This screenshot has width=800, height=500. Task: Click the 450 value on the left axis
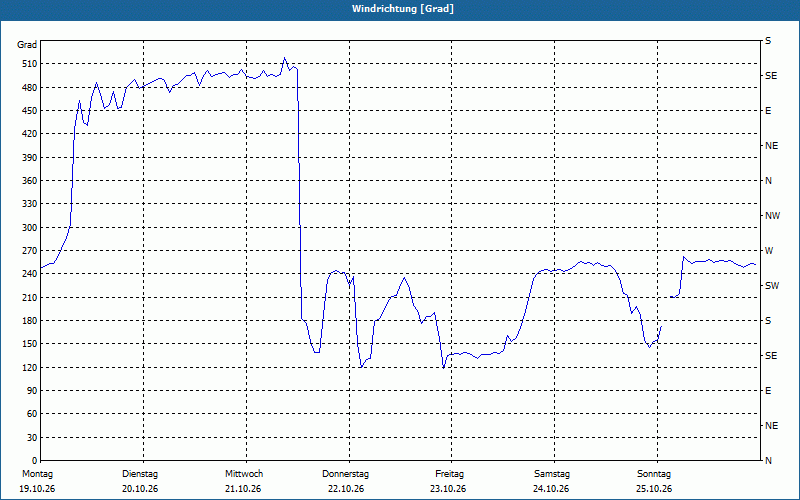[x=29, y=111]
